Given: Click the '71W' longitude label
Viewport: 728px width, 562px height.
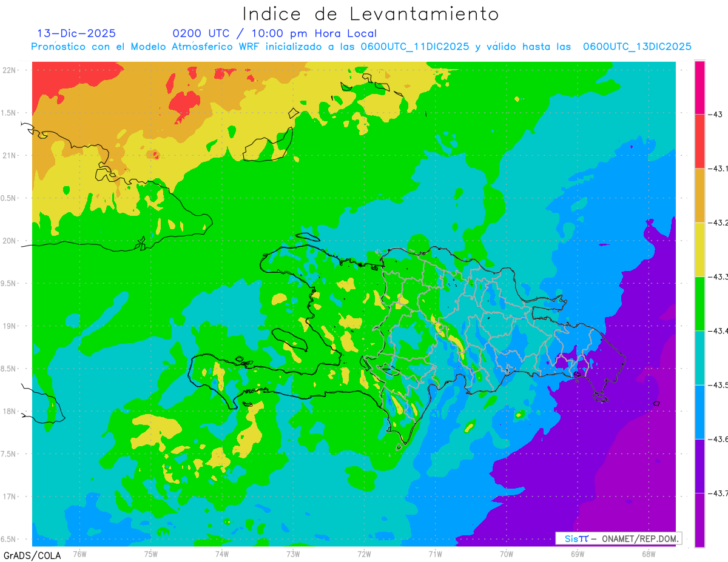Looking at the screenshot, I should pos(435,554).
